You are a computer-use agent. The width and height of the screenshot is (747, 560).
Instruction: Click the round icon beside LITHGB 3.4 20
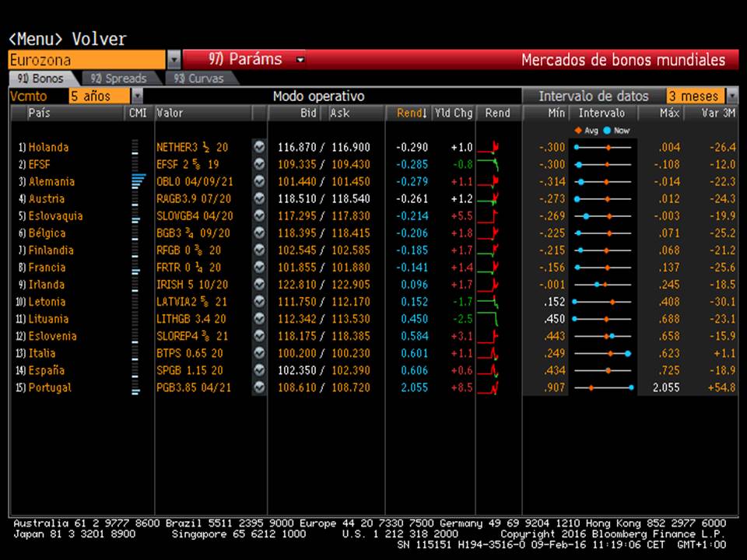pyautogui.click(x=259, y=319)
